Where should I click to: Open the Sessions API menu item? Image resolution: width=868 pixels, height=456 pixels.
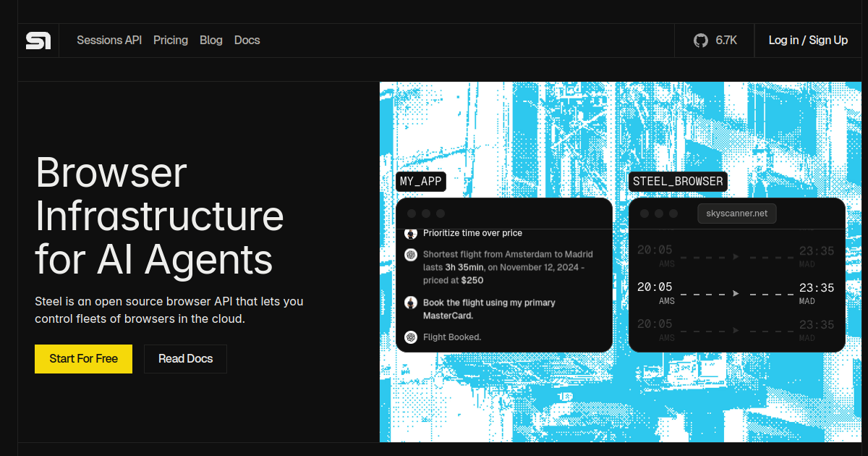pos(109,41)
